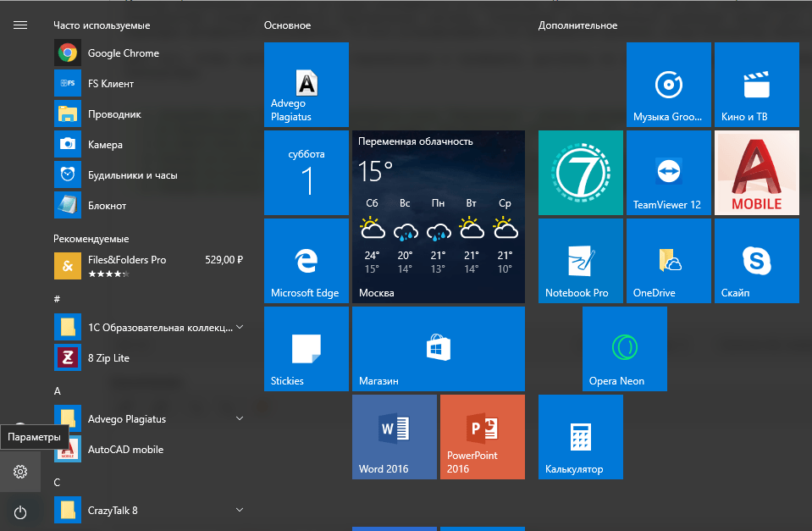The width and height of the screenshot is (812, 531).
Task: Open AutoCAD mobile from app list
Action: 149,449
